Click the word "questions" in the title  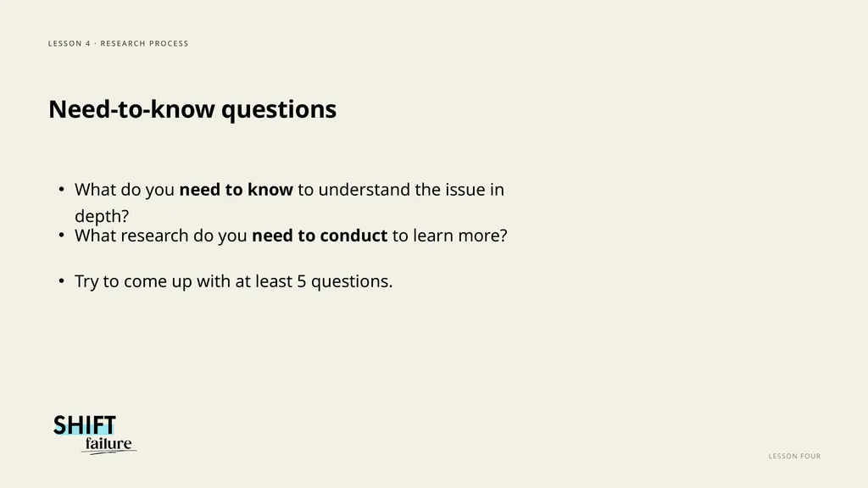(278, 110)
